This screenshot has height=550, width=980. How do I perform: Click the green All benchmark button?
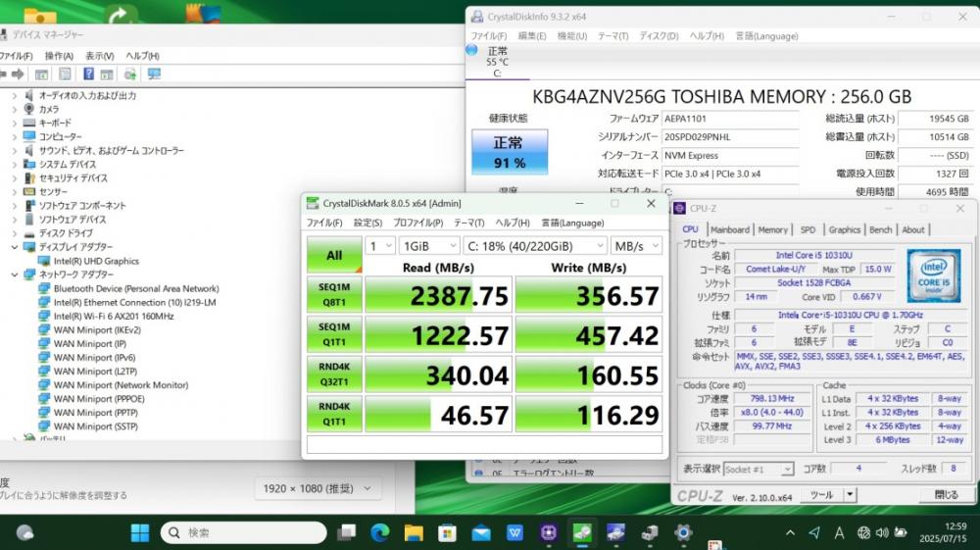click(334, 255)
